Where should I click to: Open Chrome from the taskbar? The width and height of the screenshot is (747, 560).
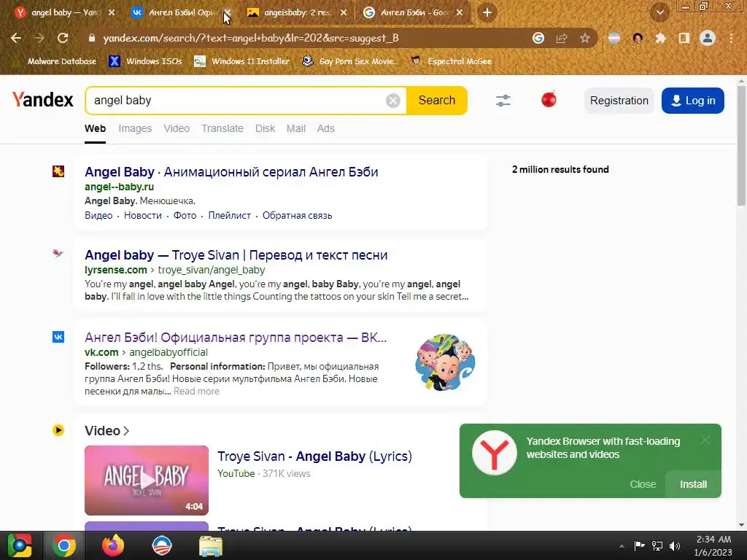pos(64,545)
